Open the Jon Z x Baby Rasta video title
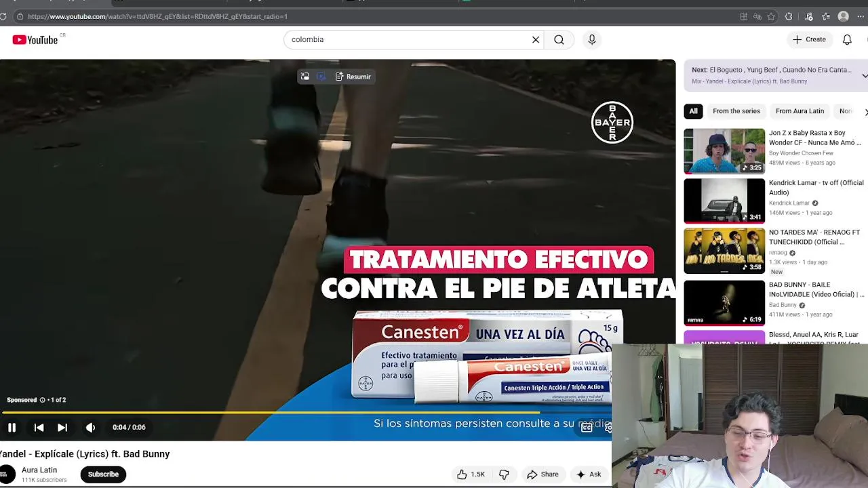 pyautogui.click(x=814, y=138)
